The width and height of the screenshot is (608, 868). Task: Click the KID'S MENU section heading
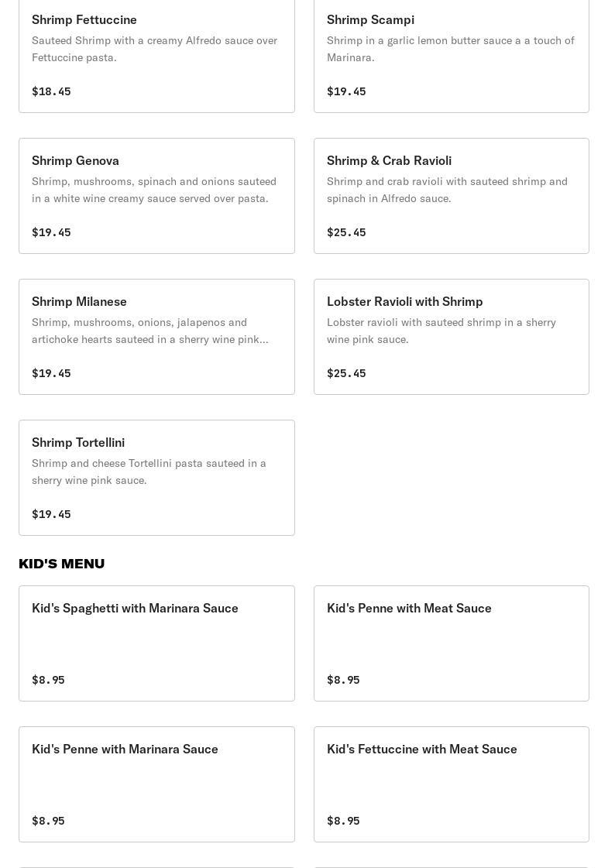pos(61,564)
